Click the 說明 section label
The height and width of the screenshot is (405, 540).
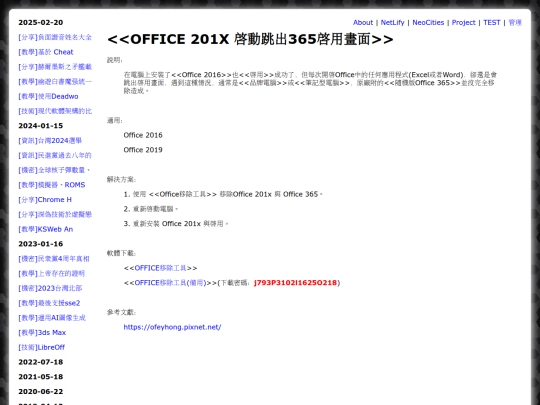pos(115,60)
